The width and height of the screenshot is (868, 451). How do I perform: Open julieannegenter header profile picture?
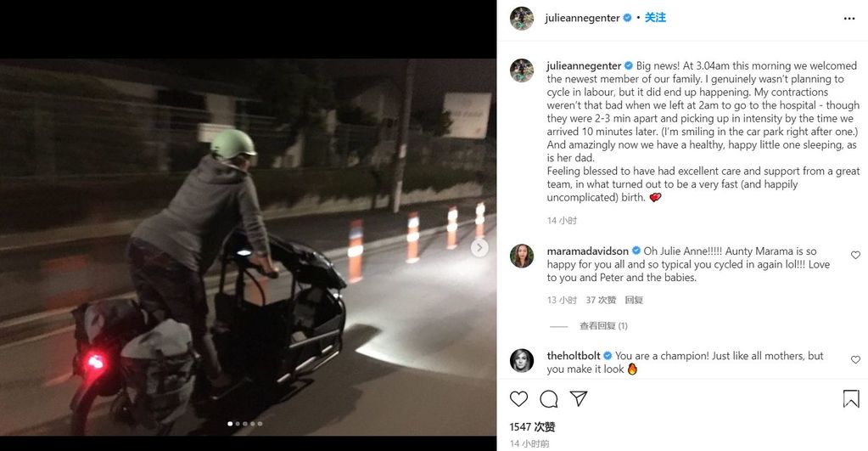(522, 19)
